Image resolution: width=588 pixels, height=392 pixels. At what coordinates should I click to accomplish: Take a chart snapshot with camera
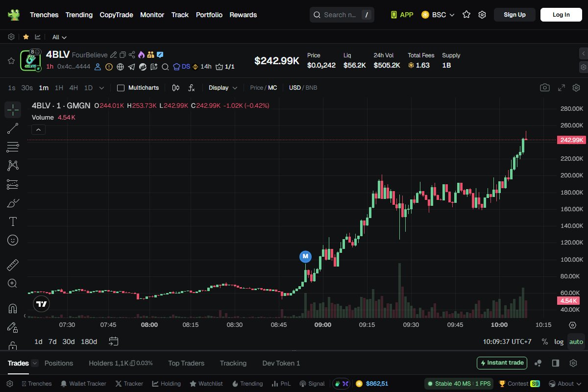(544, 88)
